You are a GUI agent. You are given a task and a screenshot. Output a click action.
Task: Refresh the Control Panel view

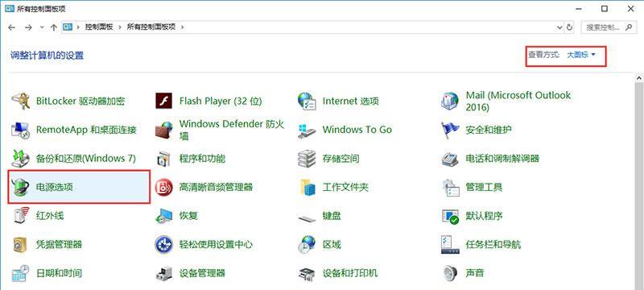[x=570, y=27]
